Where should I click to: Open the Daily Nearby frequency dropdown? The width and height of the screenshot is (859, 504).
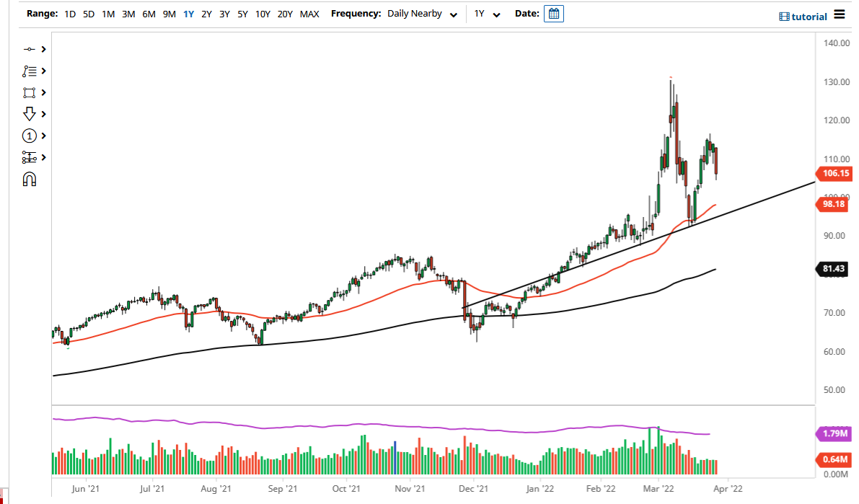(x=422, y=14)
